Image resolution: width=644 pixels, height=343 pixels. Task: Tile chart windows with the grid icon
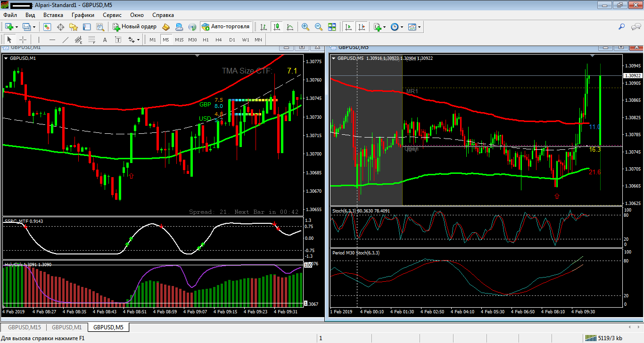click(x=332, y=27)
